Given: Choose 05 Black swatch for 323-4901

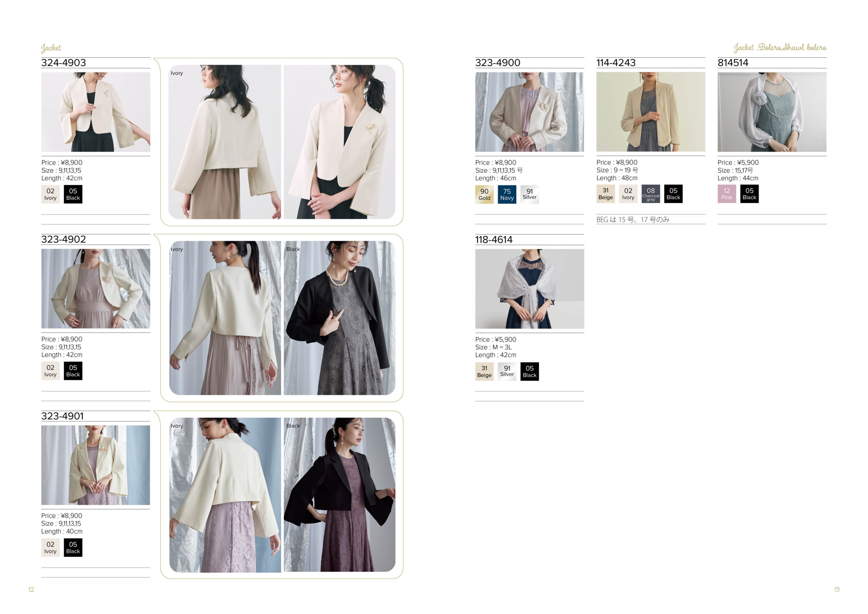Looking at the screenshot, I should pos(73,548).
